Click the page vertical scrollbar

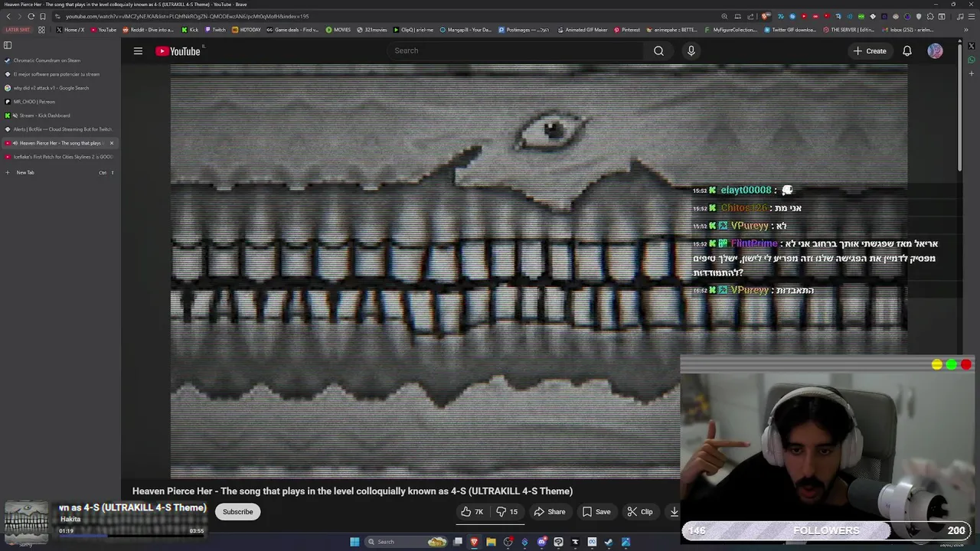[960, 107]
